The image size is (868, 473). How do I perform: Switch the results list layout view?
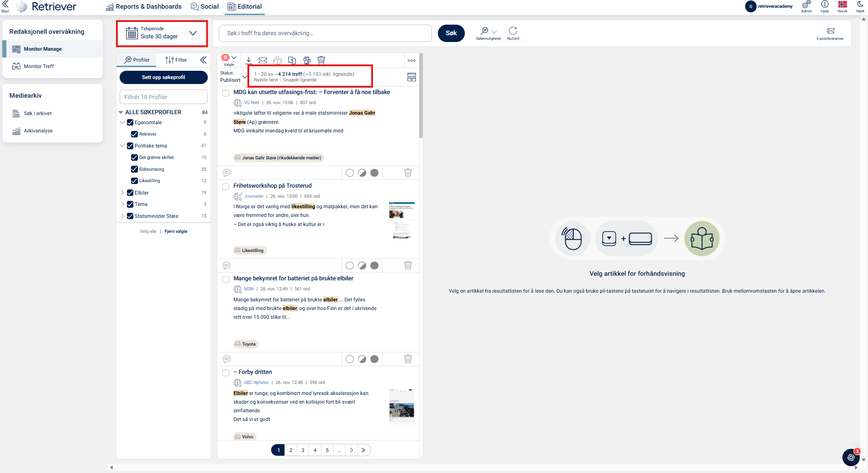coord(412,77)
